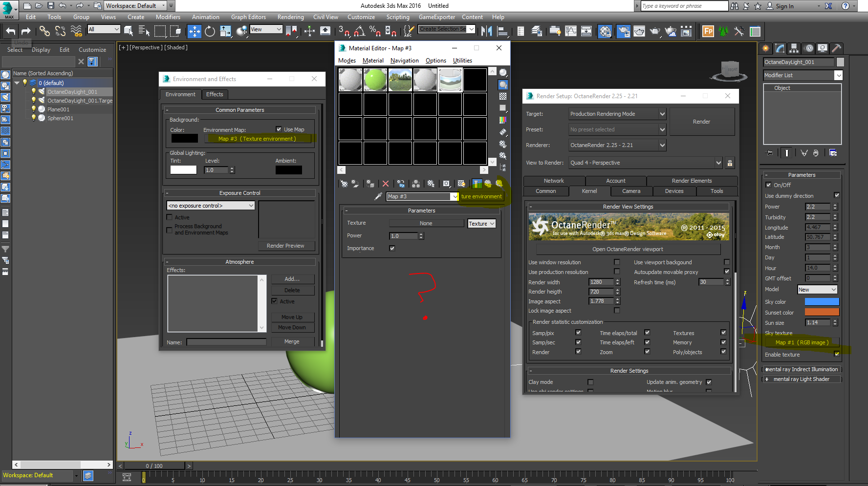Screen dimensions: 868x486
Task: Open the Rendering menu
Action: pos(291,17)
